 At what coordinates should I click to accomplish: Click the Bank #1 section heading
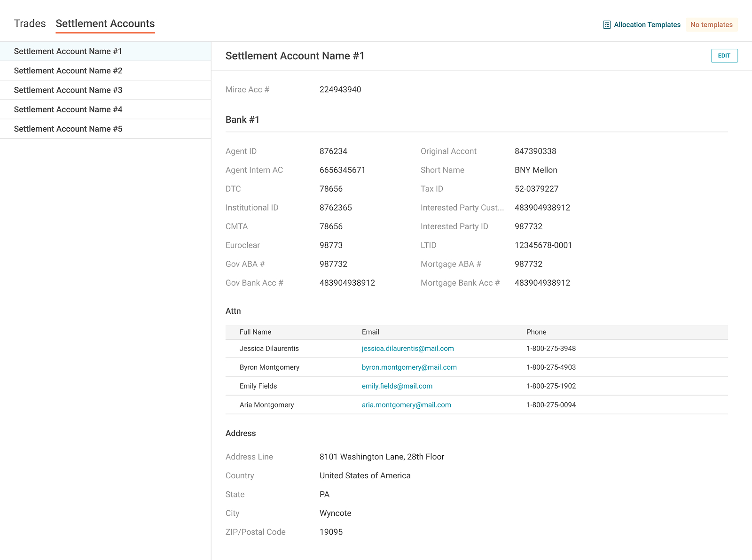(243, 120)
